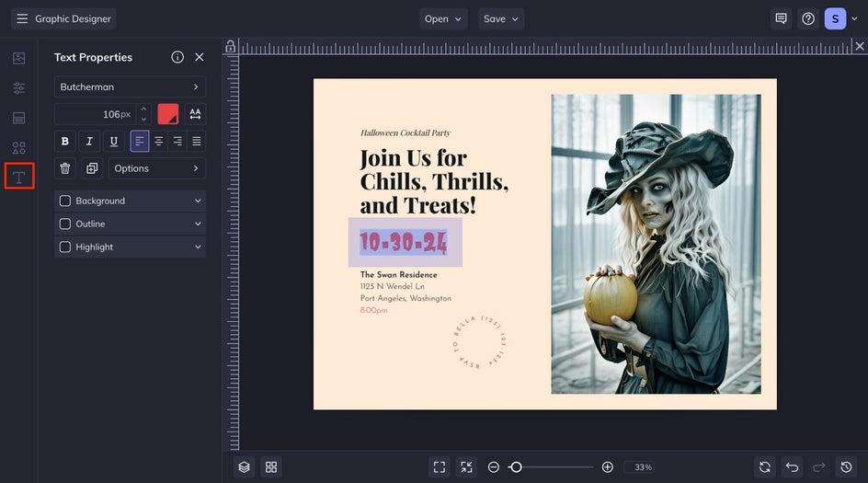This screenshot has width=868, height=483.
Task: Open the text Options submenu
Action: [x=156, y=168]
